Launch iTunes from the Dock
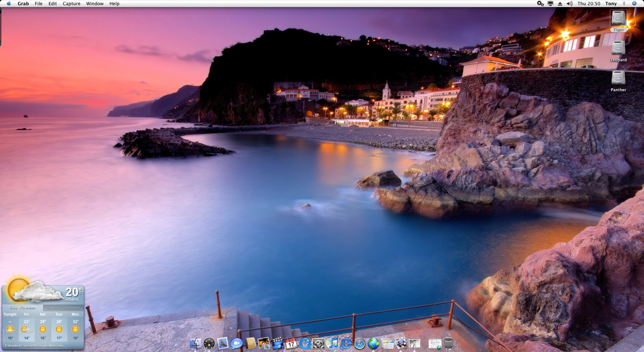This screenshot has width=644, height=352. 332,344
